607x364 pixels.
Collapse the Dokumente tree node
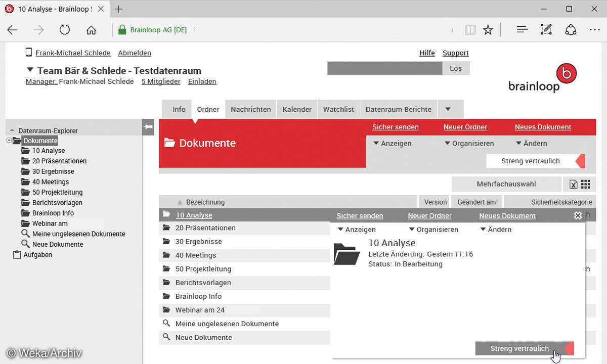[x=9, y=141]
